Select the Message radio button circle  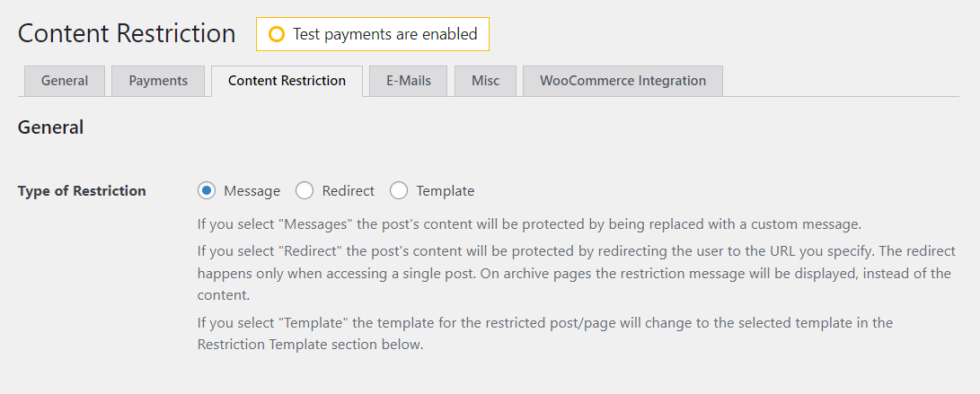pyautogui.click(x=207, y=190)
